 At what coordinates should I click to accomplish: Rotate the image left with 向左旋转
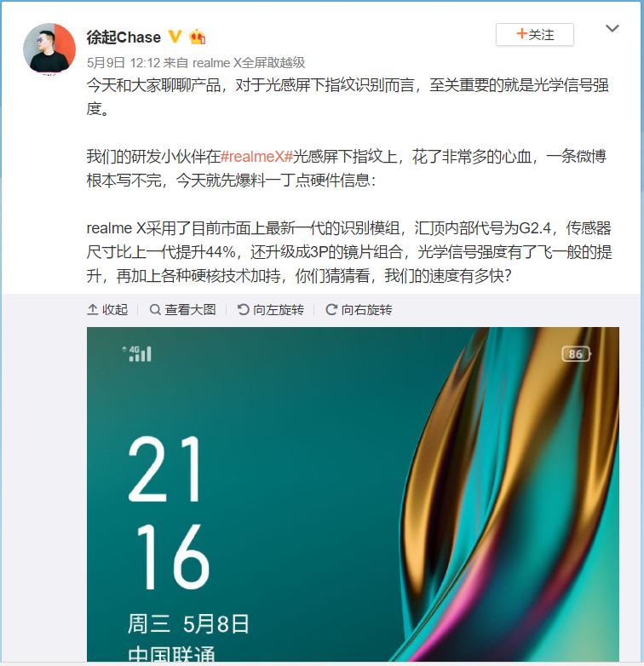click(271, 310)
